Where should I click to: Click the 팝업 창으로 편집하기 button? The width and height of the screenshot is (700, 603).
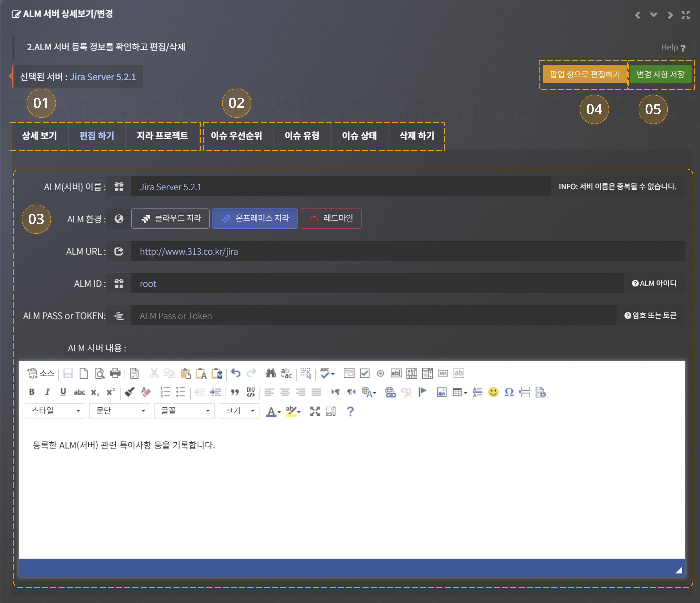585,74
